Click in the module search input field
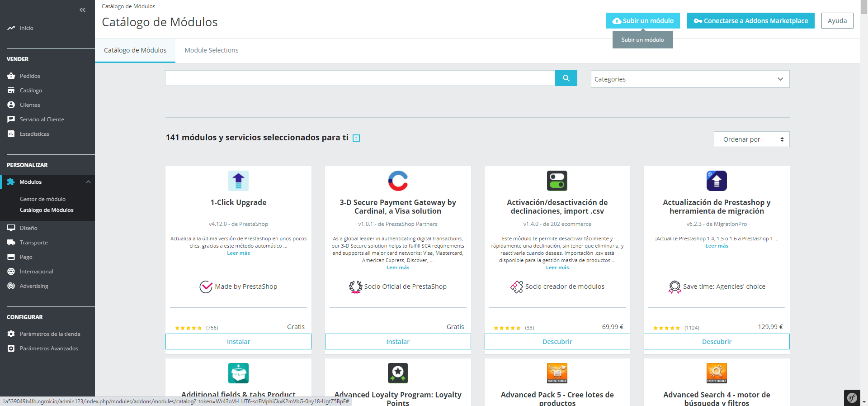 click(360, 78)
